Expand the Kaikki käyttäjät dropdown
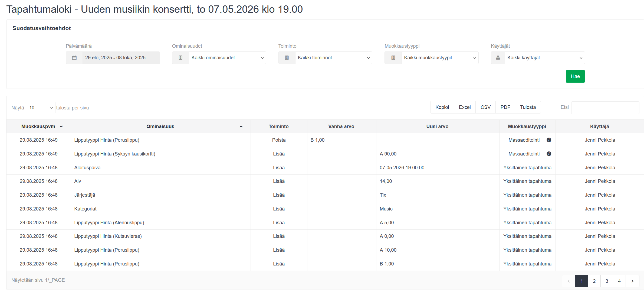Viewport: 644px width, 295px height. pyautogui.click(x=544, y=58)
